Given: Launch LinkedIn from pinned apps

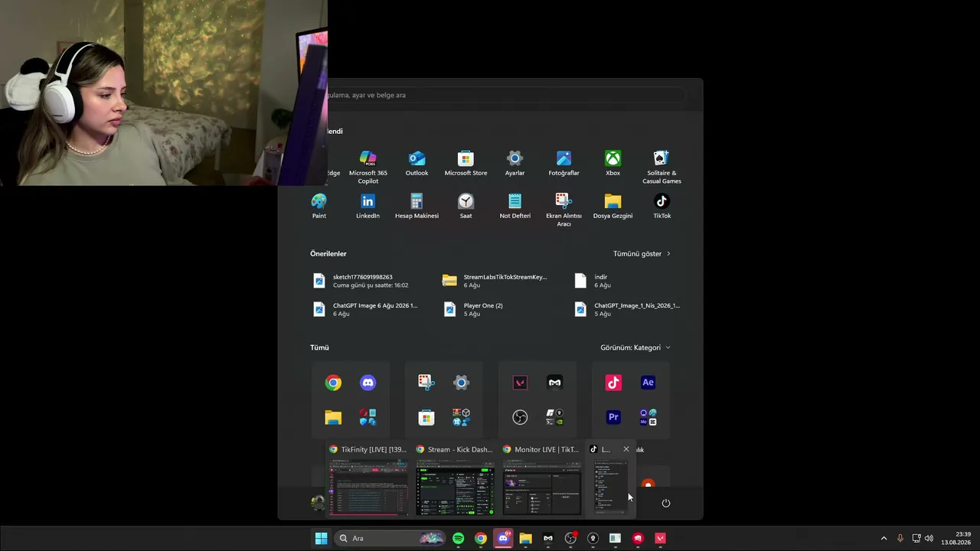Looking at the screenshot, I should click(x=367, y=207).
